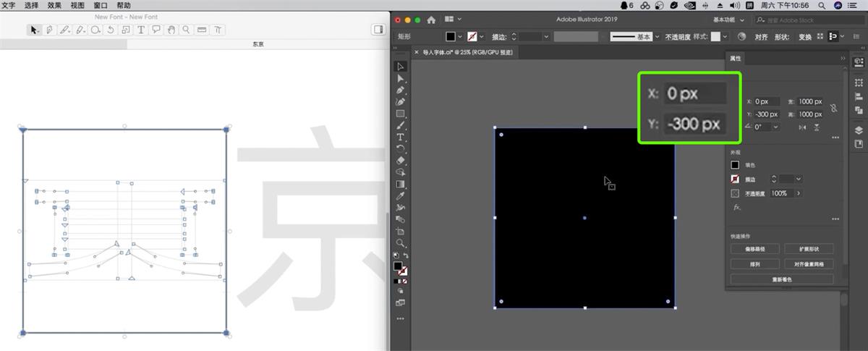Change screen mode button in toolbar
868x351 pixels.
[x=400, y=303]
